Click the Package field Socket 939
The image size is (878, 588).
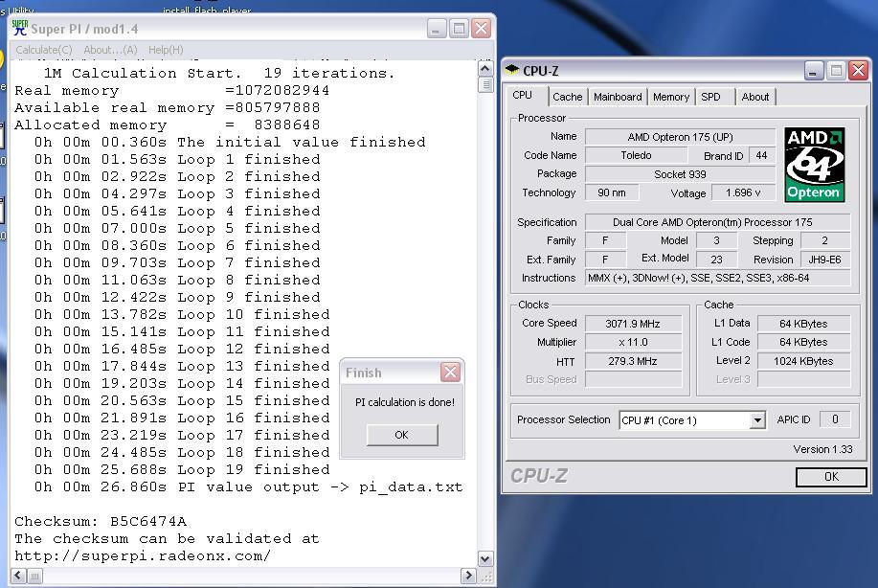pos(680,174)
